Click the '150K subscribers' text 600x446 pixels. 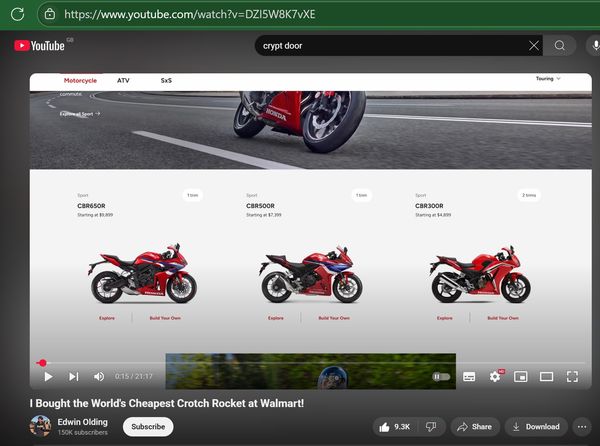pyautogui.click(x=83, y=432)
